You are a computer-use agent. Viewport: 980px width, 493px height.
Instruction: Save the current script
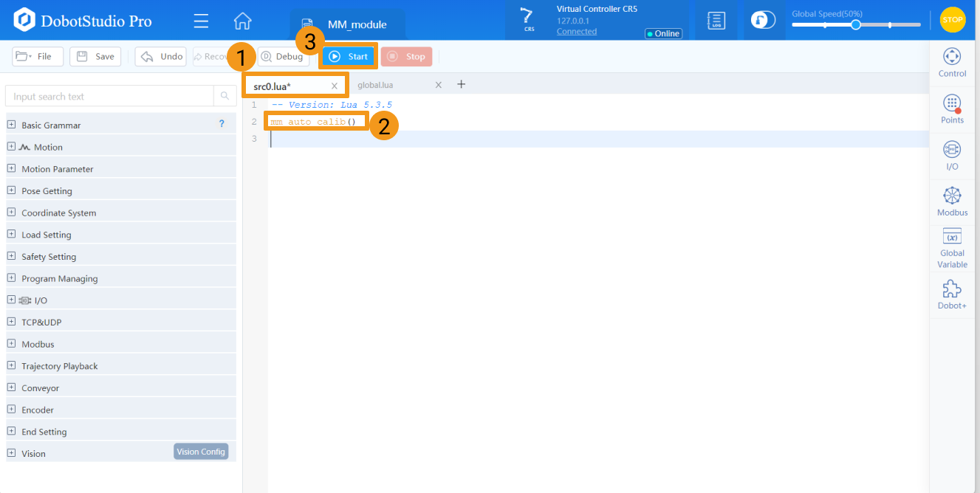click(x=95, y=56)
